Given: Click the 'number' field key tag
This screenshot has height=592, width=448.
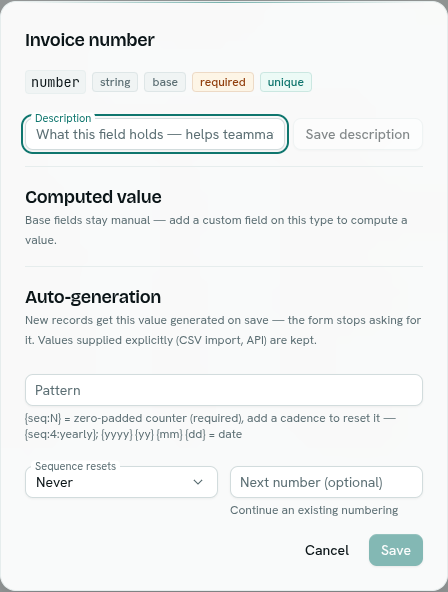Looking at the screenshot, I should [x=55, y=82].
